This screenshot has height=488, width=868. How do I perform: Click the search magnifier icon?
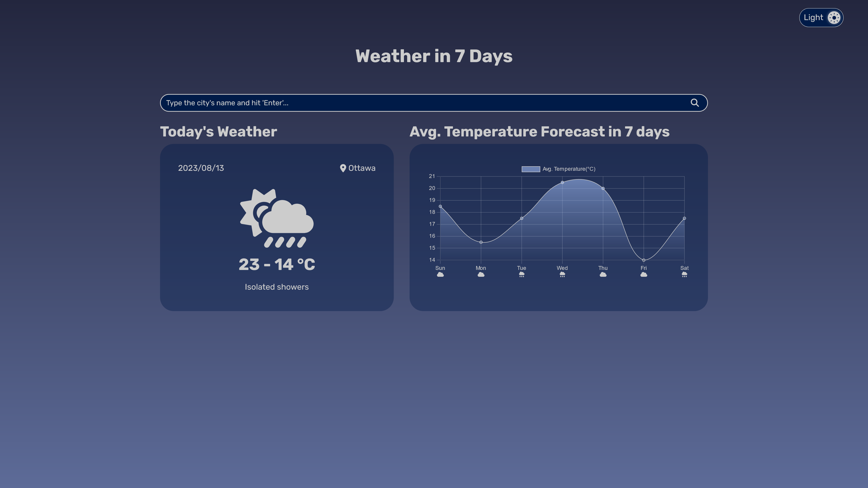(695, 103)
